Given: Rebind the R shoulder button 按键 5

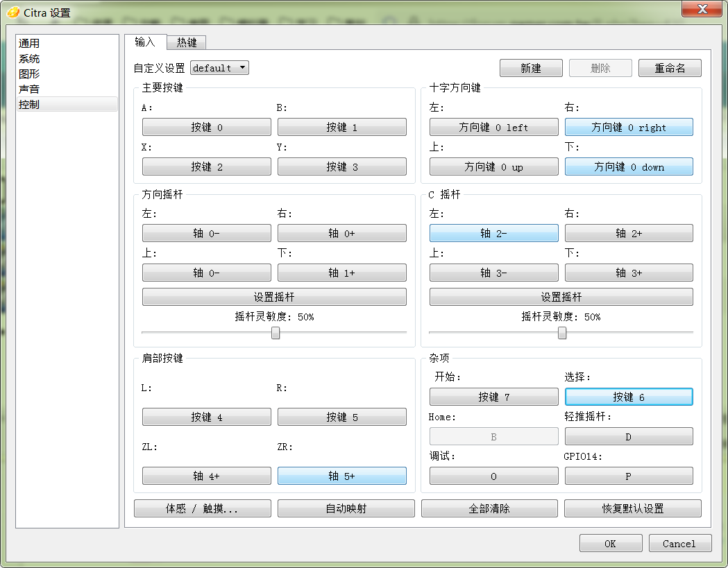Looking at the screenshot, I should (x=341, y=417).
